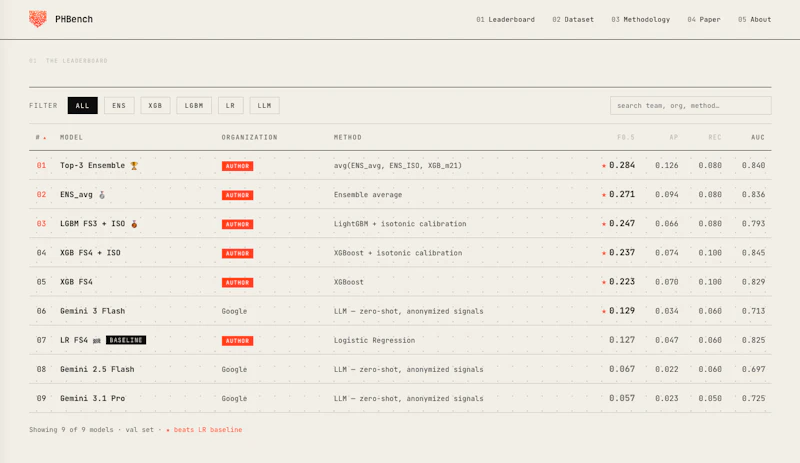800x463 pixels.
Task: Click the PHBench heart logo icon
Action: (x=37, y=19)
